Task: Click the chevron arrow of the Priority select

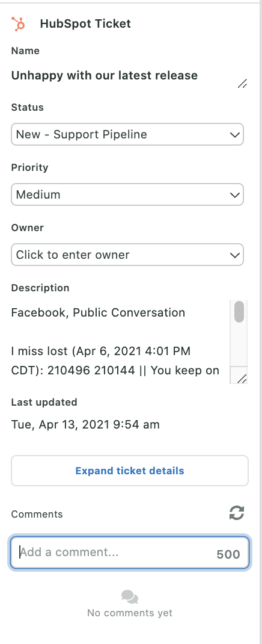Action: [234, 195]
